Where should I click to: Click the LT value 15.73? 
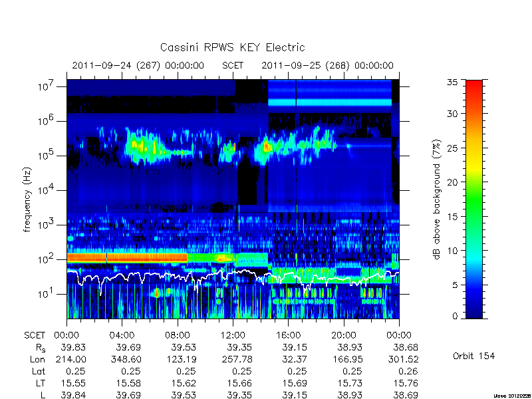(350, 383)
